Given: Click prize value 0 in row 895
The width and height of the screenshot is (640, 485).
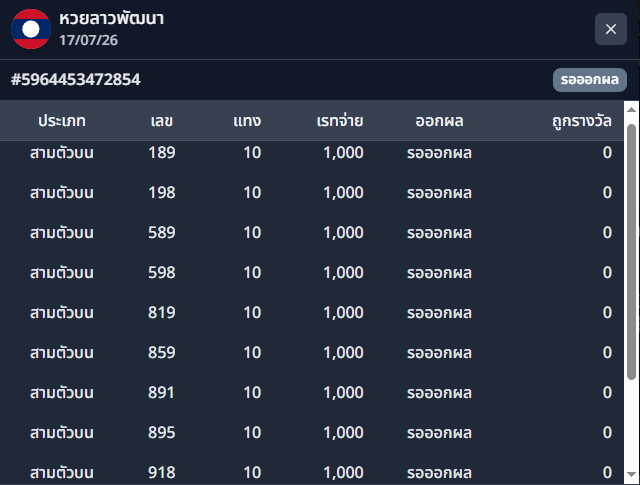Looking at the screenshot, I should click(x=607, y=433).
